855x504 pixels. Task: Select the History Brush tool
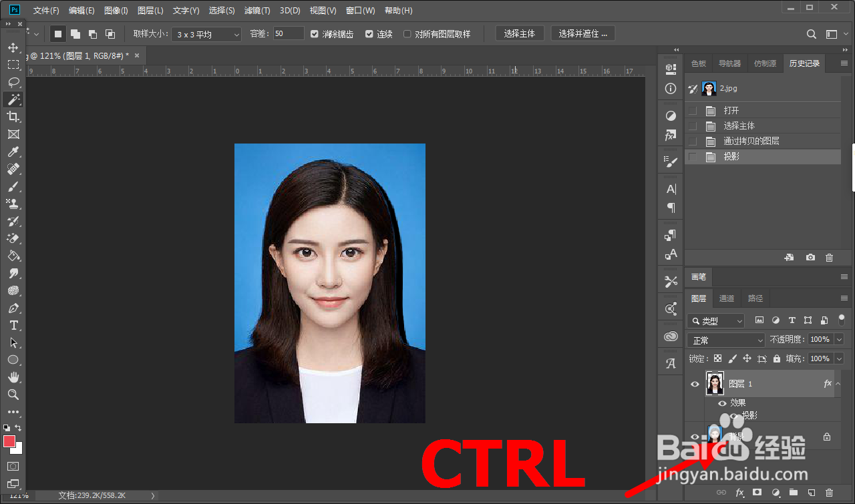(x=13, y=221)
